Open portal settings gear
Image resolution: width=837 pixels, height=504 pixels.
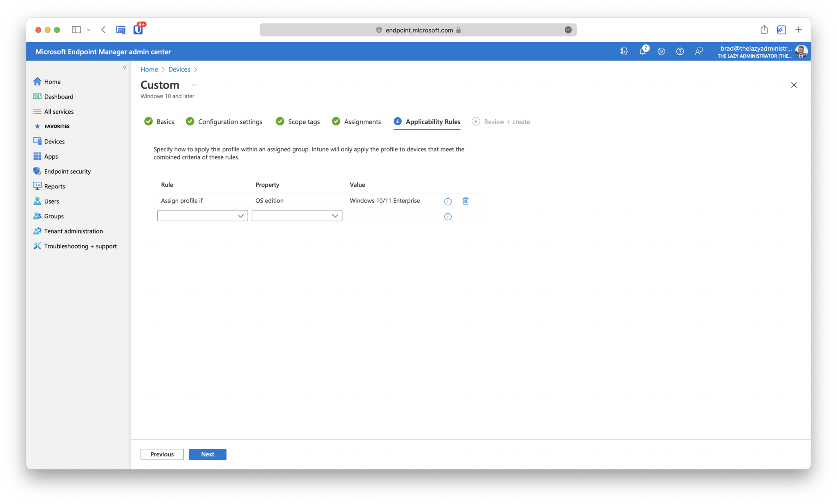pyautogui.click(x=661, y=52)
